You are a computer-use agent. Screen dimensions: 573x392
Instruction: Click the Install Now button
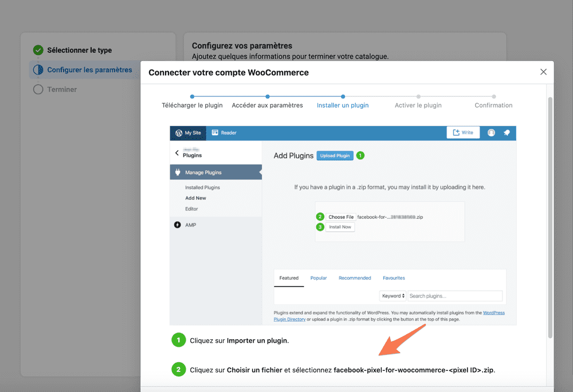click(340, 227)
